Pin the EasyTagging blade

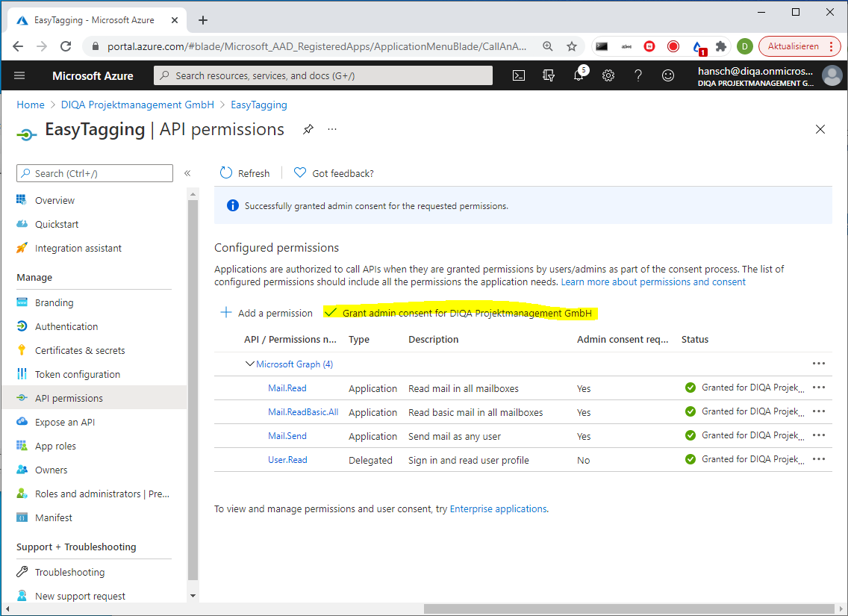[308, 129]
